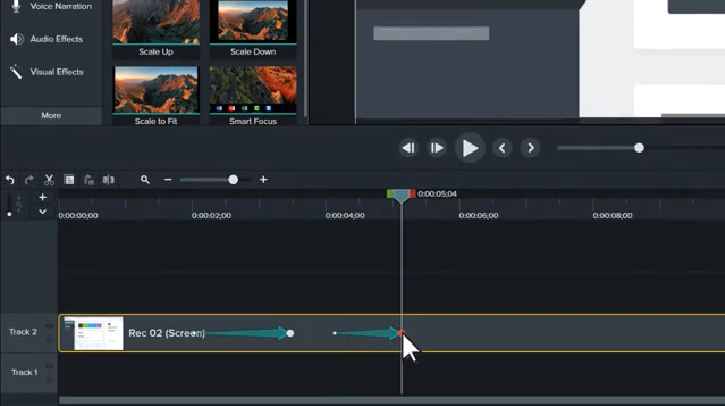Select the Cut scissors tool
725x406 pixels.
[x=48, y=180]
